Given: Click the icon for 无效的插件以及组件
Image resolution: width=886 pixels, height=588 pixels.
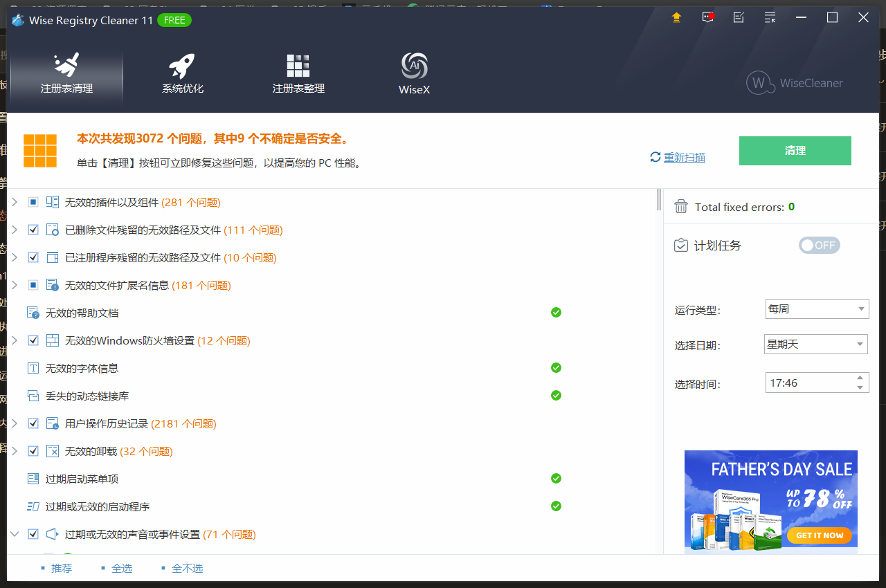Looking at the screenshot, I should (x=53, y=202).
